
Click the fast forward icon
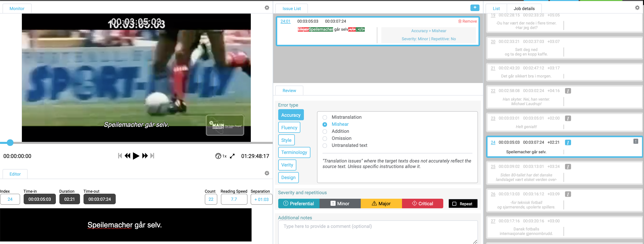coord(145,156)
